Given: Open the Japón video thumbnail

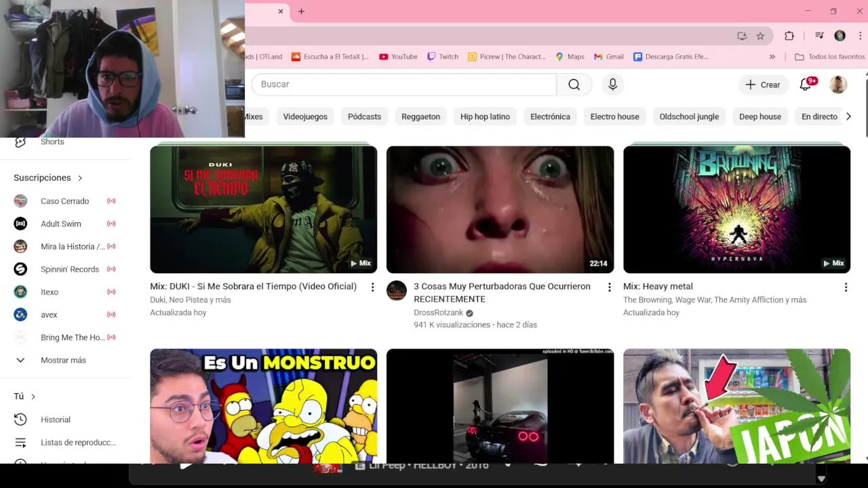Looking at the screenshot, I should tap(736, 406).
